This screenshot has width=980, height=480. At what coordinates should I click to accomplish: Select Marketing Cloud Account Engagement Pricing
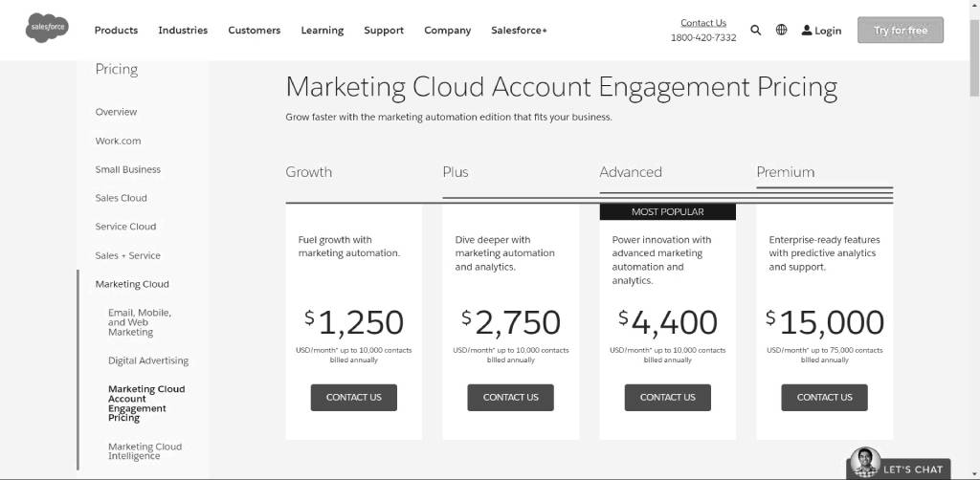[x=146, y=404]
